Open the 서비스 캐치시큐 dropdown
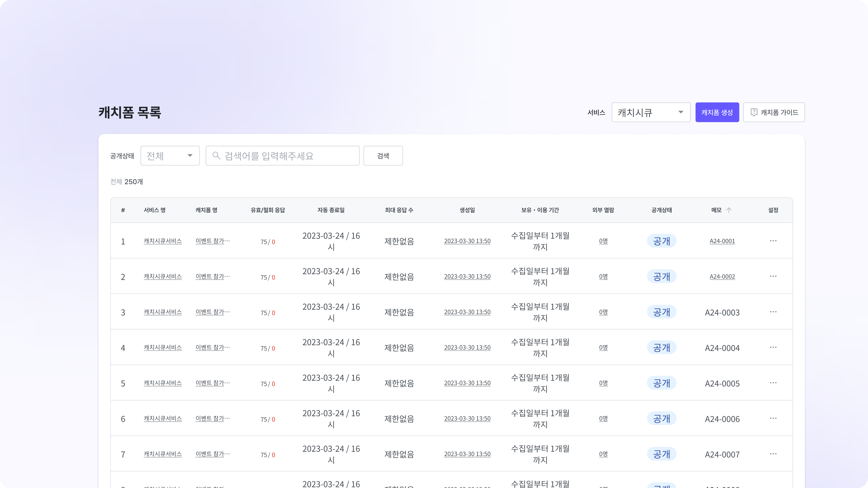 point(651,112)
